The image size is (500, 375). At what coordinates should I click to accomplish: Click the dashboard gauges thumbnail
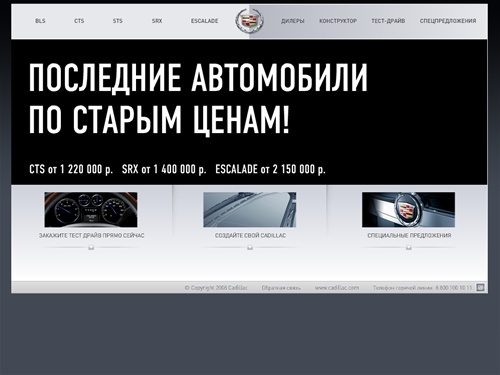[91, 210]
